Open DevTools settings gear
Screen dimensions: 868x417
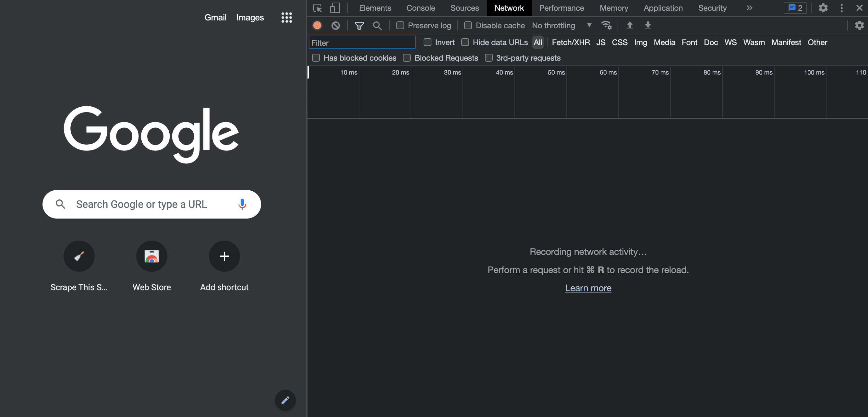(x=823, y=8)
